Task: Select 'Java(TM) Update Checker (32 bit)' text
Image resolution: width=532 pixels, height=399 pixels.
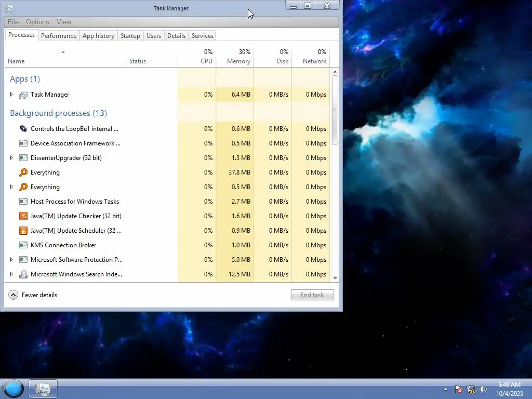Action: tap(76, 216)
